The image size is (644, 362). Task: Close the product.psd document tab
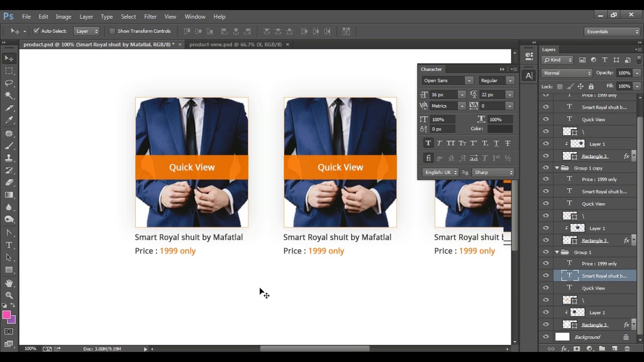(x=180, y=44)
